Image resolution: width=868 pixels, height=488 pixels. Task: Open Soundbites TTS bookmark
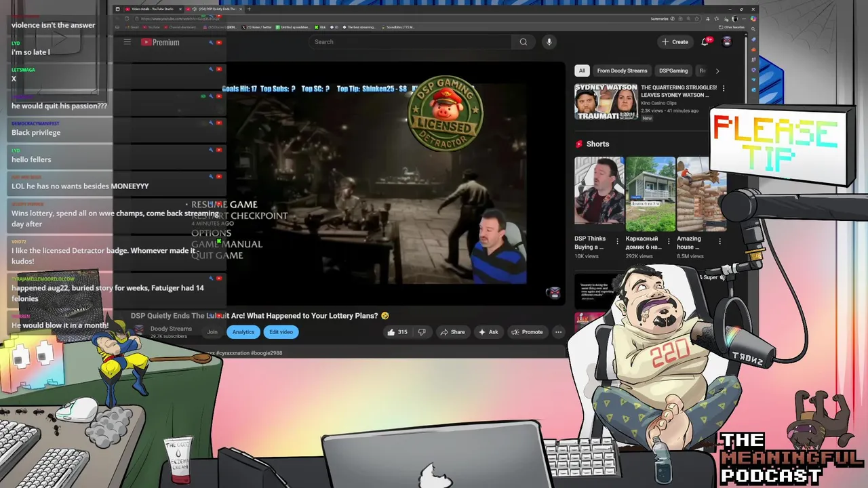[x=398, y=27]
